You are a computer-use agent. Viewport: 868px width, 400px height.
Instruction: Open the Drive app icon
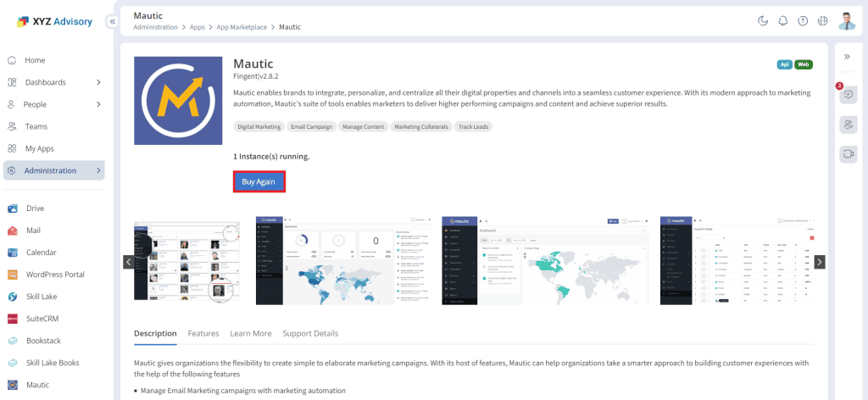pos(14,208)
